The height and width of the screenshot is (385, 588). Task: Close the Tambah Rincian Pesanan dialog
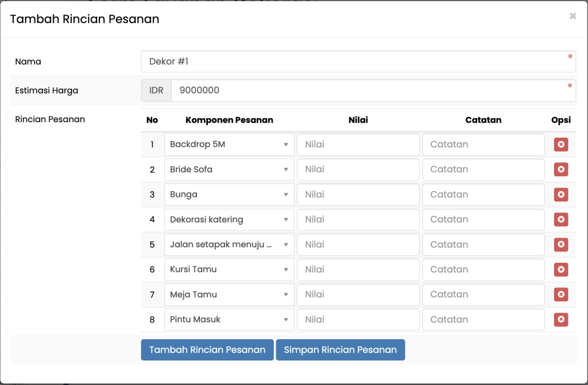pos(572,17)
